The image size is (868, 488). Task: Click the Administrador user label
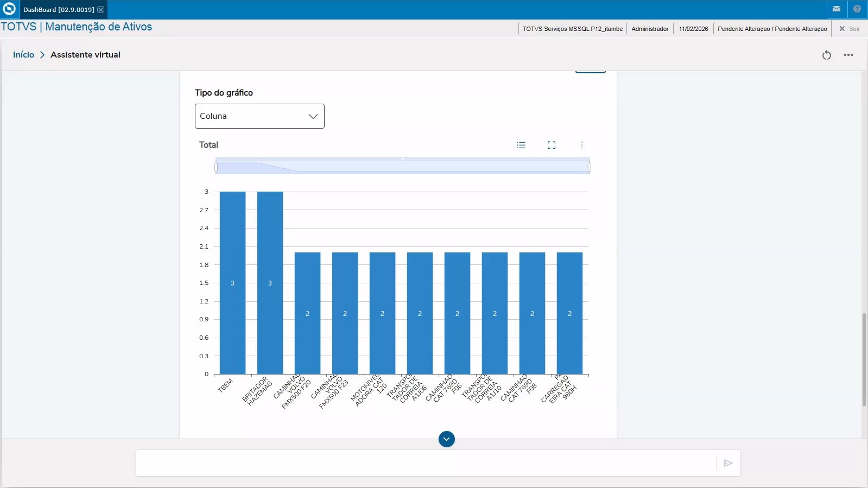click(650, 29)
